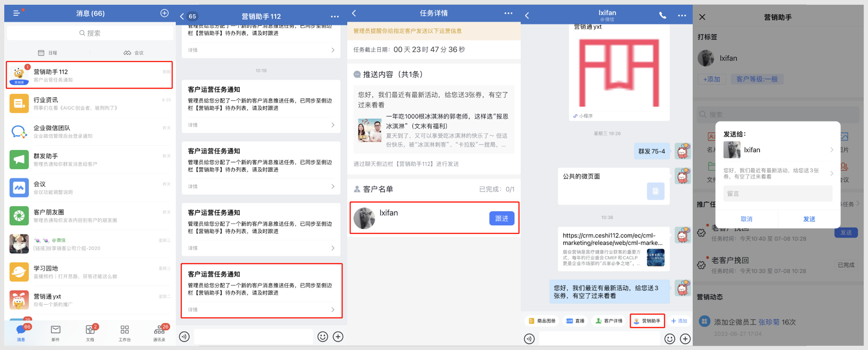868x350 pixels.
Task: Open the 行业资讯 conversation icon
Action: [19, 103]
